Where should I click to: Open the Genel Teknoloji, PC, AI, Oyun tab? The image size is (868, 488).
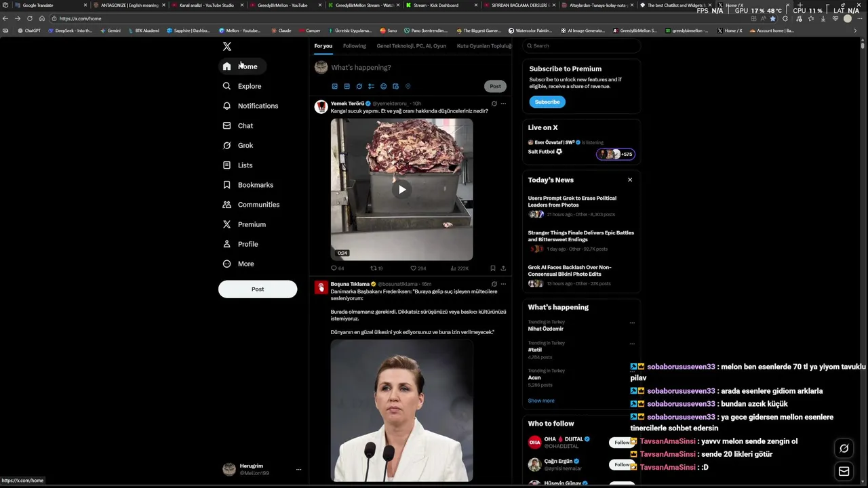411,46
